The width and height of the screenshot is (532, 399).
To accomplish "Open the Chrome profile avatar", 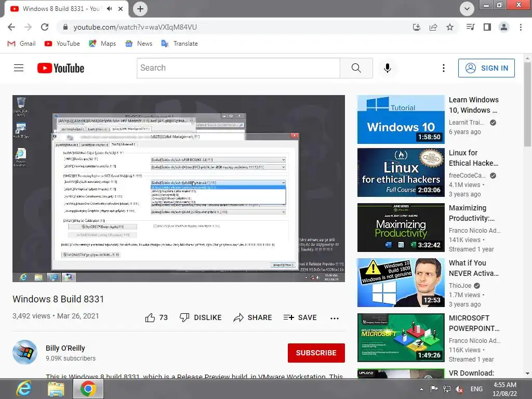I will [x=504, y=27].
